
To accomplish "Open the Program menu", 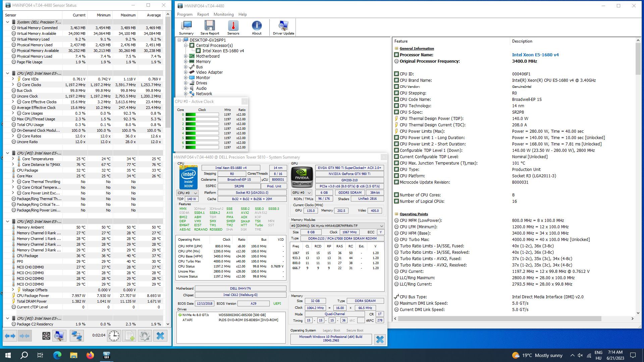I will pos(184,14).
